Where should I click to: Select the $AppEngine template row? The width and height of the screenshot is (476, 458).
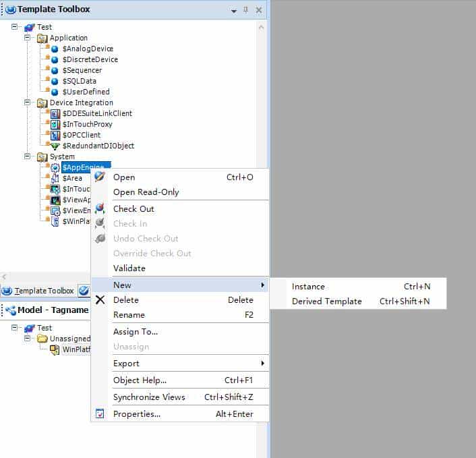point(86,167)
